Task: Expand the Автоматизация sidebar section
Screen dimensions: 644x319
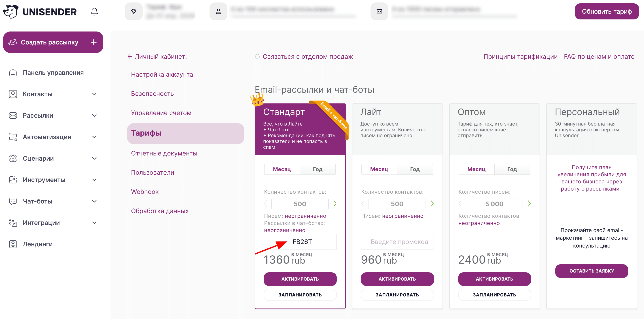Action: [x=94, y=137]
